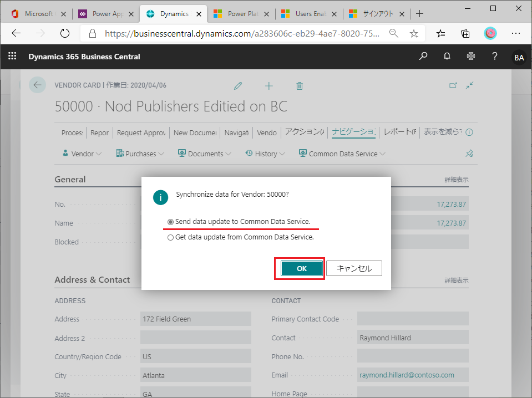Viewport: 532px width, 398px height.
Task: Open the raymond.hillard@contoso.com email link
Action: click(x=407, y=375)
